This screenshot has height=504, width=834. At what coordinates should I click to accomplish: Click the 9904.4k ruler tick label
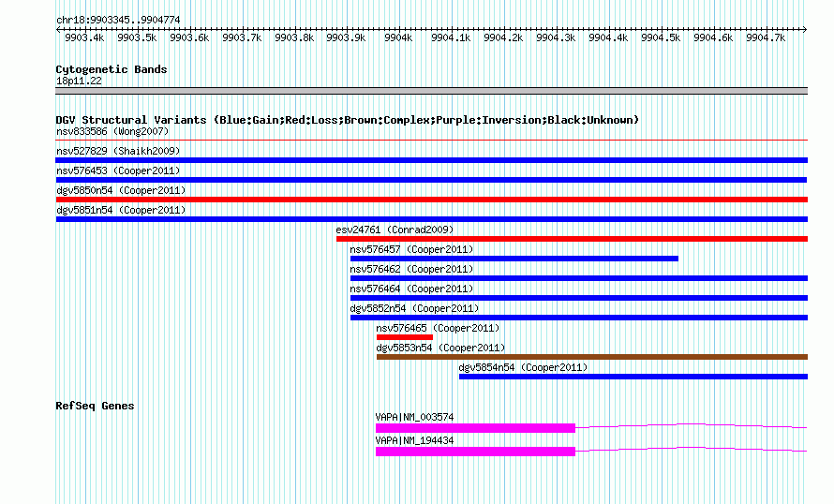click(608, 37)
